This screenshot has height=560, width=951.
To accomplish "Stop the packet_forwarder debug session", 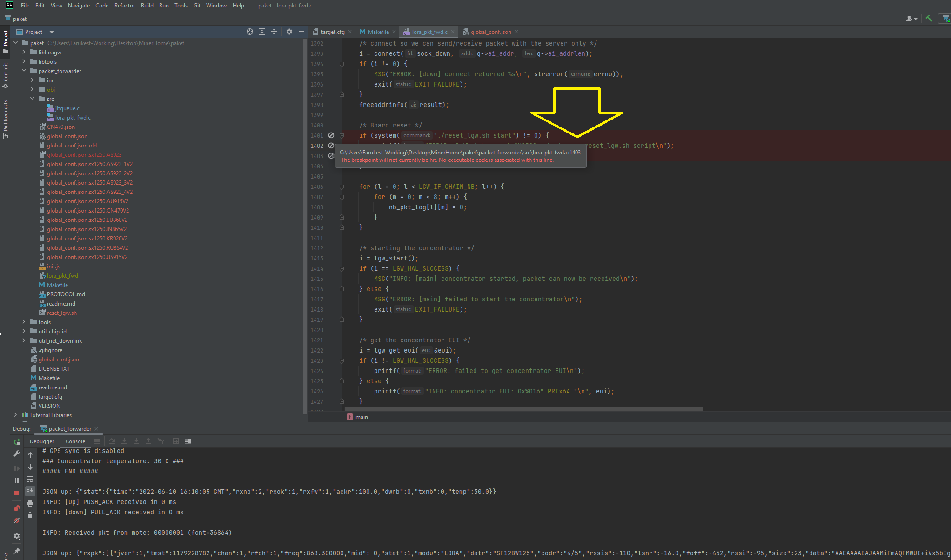I will (17, 493).
